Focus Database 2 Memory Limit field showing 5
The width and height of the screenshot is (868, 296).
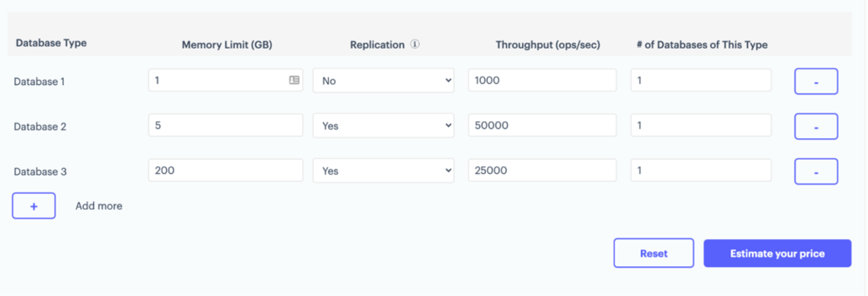225,126
